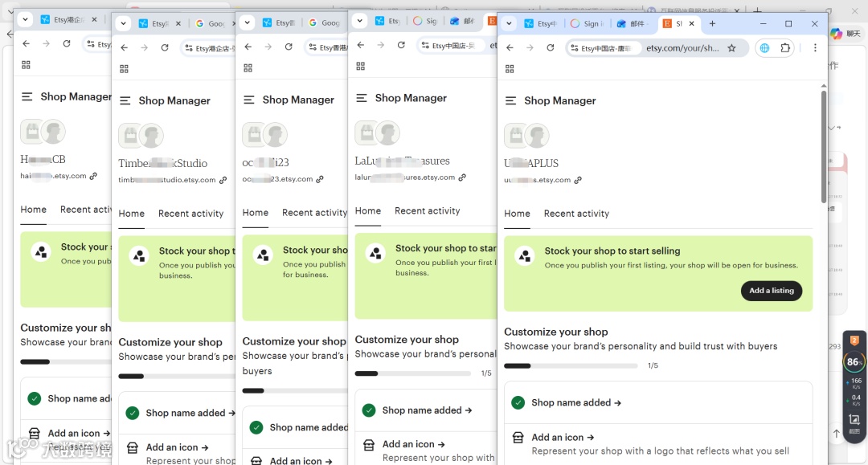Click link icon next to TimberStudio shop URL
This screenshot has width=868, height=465.
223,180
